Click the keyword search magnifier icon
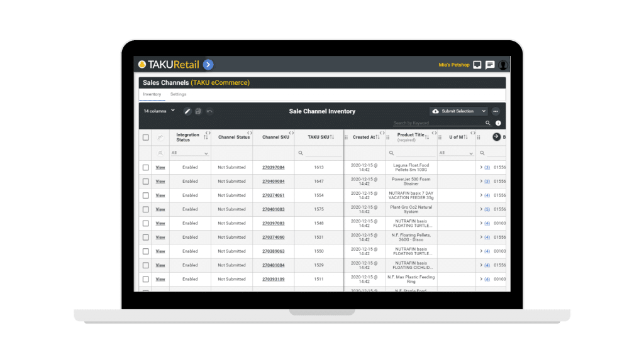The width and height of the screenshot is (644, 362). (488, 123)
